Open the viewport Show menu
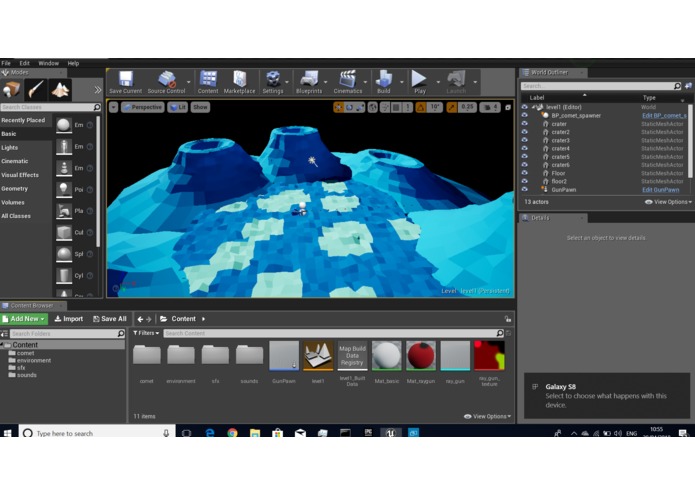The image size is (695, 494). (200, 107)
